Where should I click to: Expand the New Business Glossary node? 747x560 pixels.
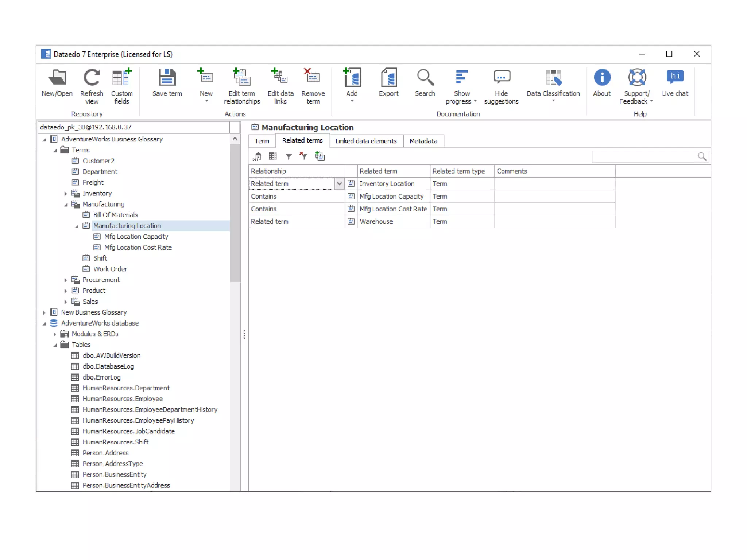tap(44, 312)
